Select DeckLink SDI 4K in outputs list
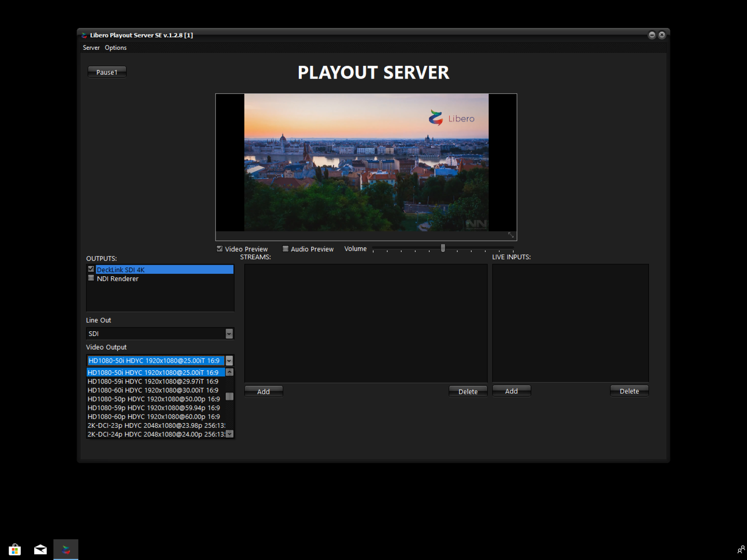Viewport: 747px width, 560px height. click(165, 269)
